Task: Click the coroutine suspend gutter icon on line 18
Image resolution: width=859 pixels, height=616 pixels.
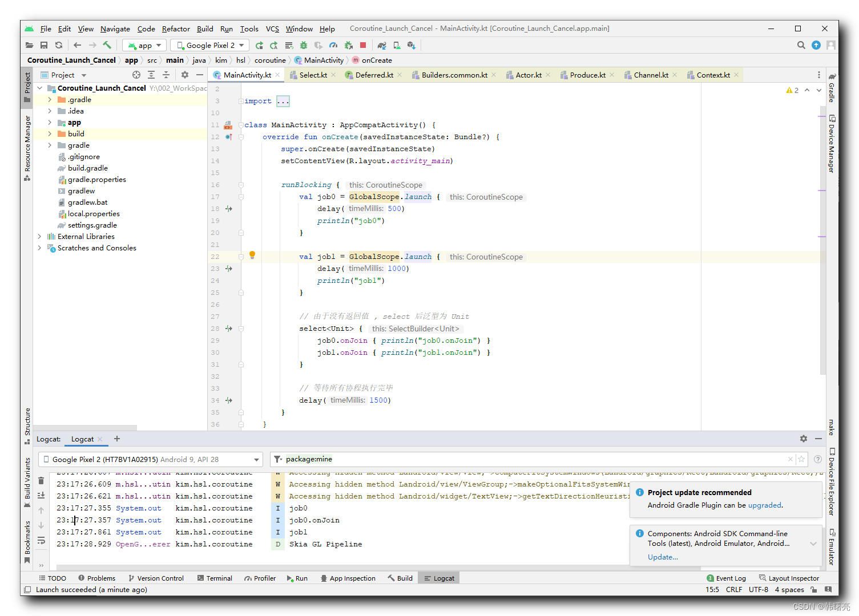Action: click(x=229, y=209)
